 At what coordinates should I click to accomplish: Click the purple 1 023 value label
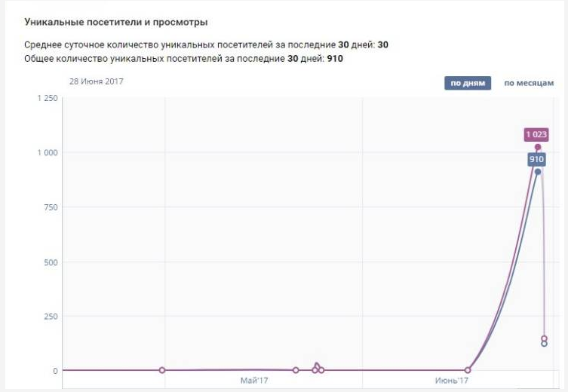click(x=536, y=135)
